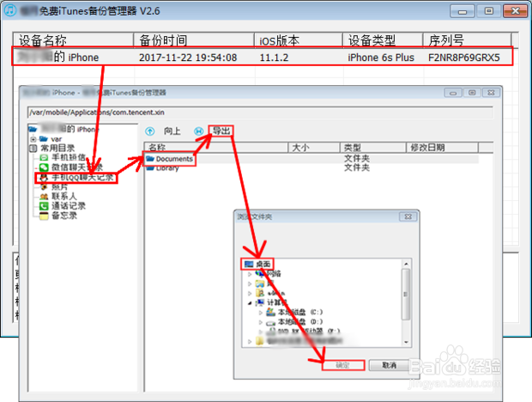Minimize the main iTunes备份管理器 window
The height and width of the screenshot is (402, 532).
(462, 11)
